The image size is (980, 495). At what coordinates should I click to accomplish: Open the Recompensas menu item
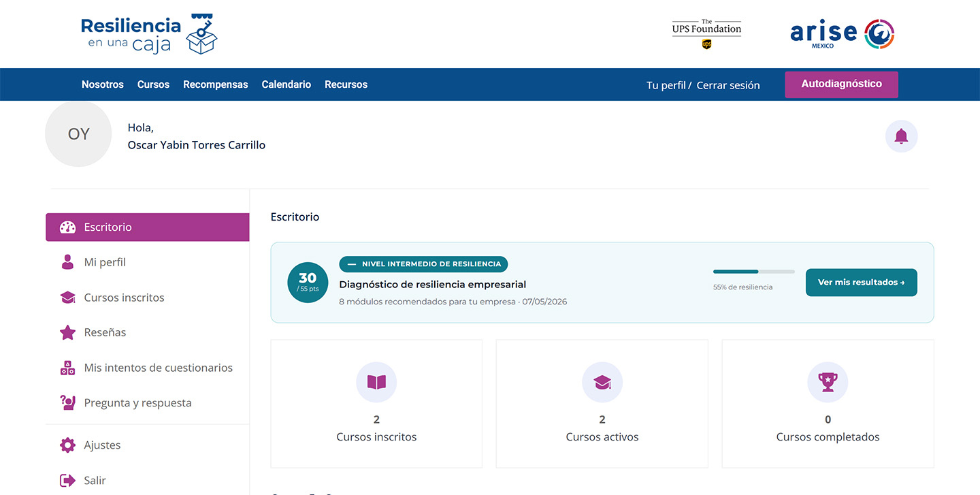216,84
